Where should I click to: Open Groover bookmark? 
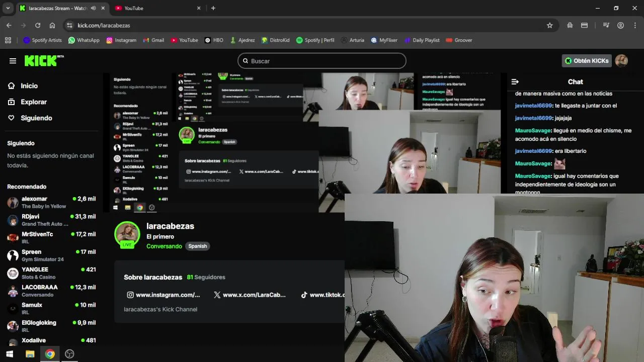click(x=459, y=40)
